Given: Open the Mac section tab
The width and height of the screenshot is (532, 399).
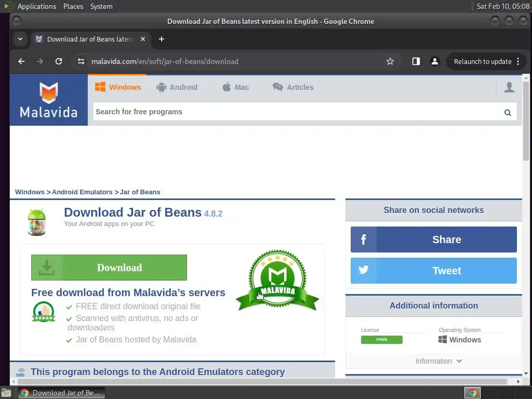Looking at the screenshot, I should pos(236,87).
